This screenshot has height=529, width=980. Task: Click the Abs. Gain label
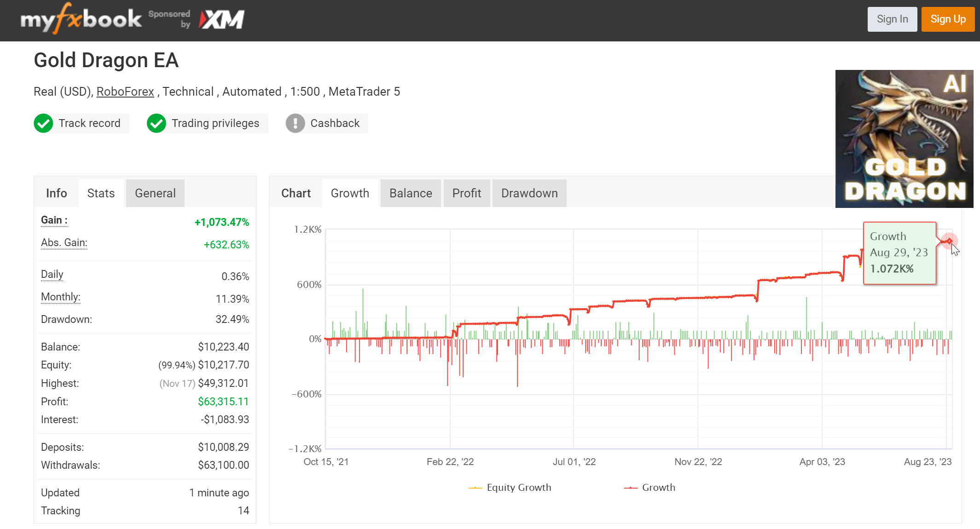pos(64,243)
